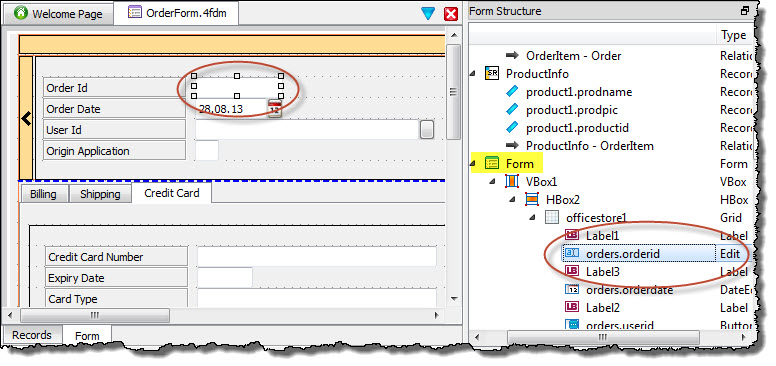Viewport: 776px width, 366px height.
Task: Open the Shipping tab page
Action: click(100, 194)
